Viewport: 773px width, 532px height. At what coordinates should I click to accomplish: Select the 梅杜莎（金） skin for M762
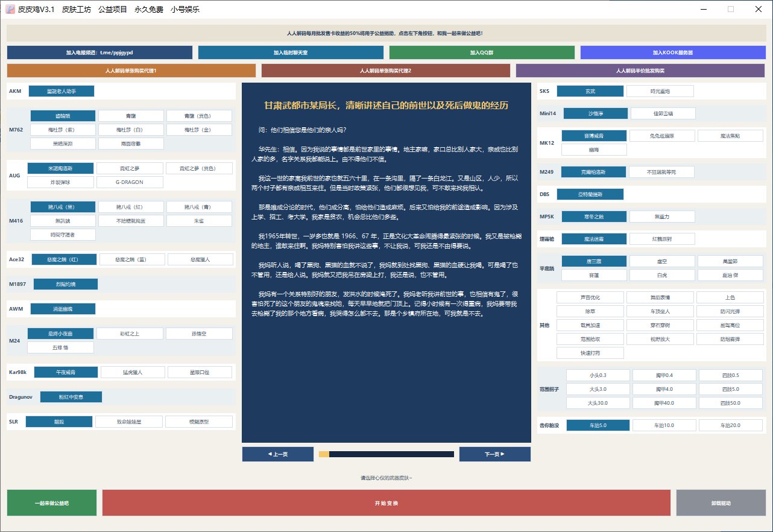click(x=199, y=130)
